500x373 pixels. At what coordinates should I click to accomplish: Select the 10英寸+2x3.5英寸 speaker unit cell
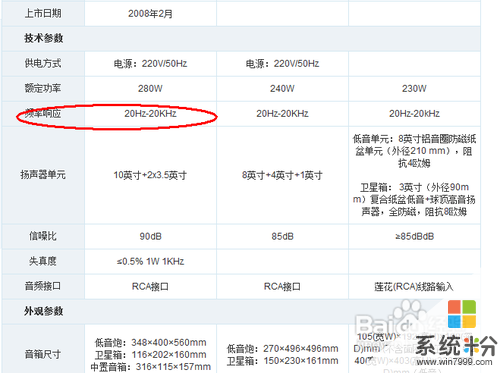tap(150, 175)
